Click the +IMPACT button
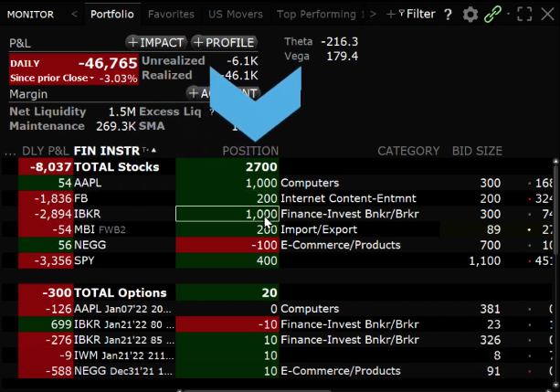 [x=156, y=43]
